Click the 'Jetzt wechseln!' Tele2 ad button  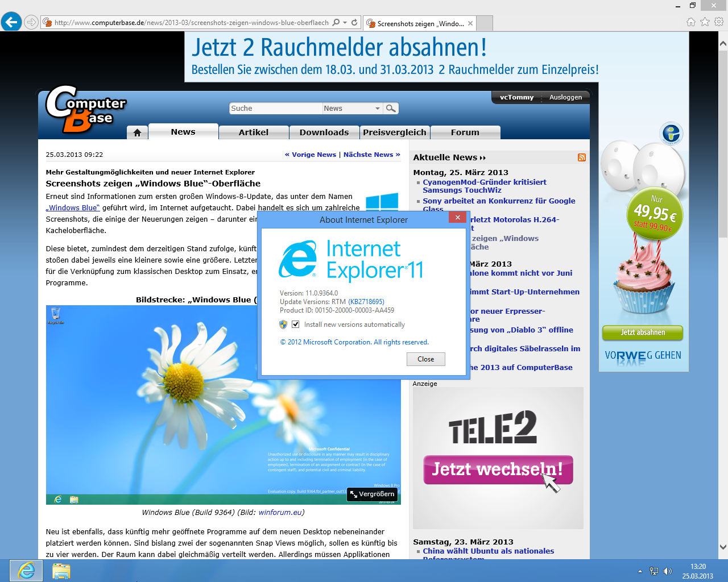pos(498,469)
